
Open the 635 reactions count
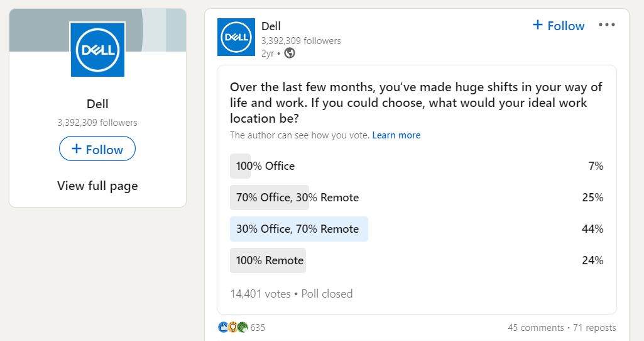click(x=258, y=328)
